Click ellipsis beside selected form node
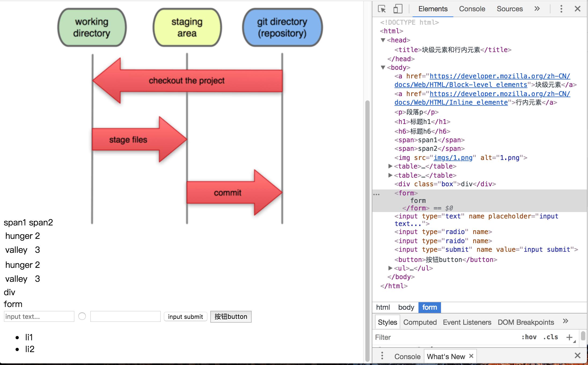The image size is (588, 365). (376, 194)
